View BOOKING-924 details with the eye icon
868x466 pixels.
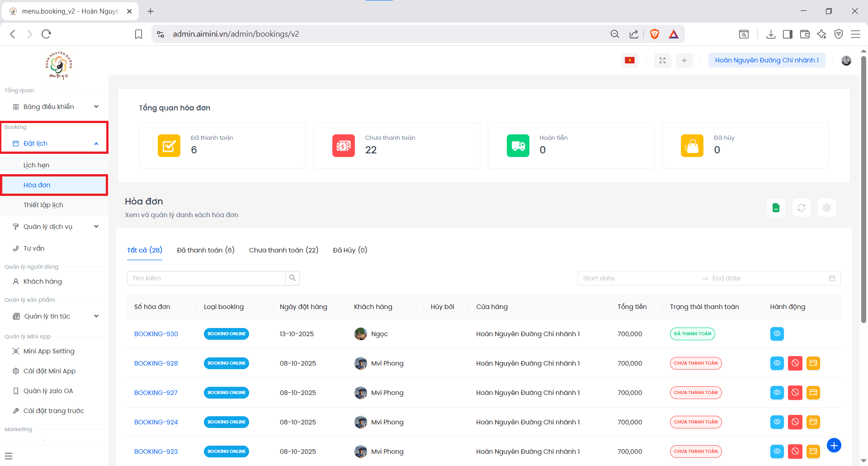tap(777, 422)
